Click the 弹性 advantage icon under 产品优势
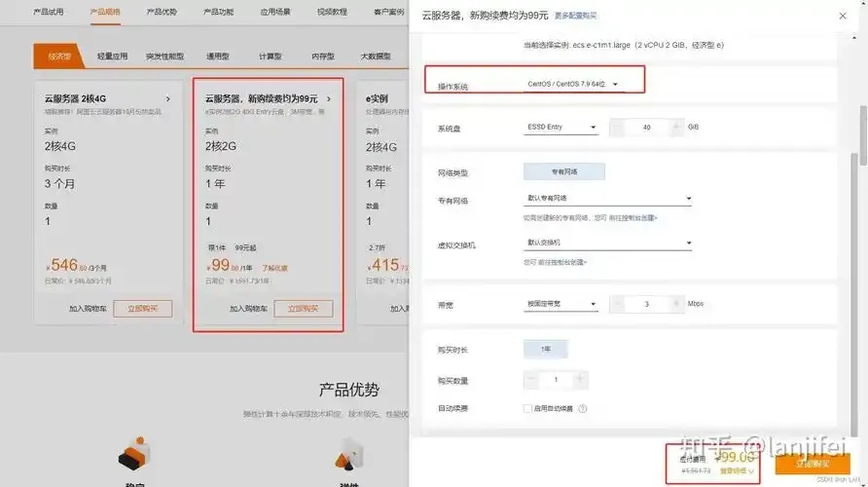The height and width of the screenshot is (487, 868). coord(349,453)
